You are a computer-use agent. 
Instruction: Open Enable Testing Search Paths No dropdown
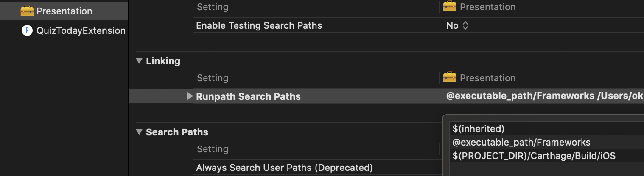tap(457, 25)
